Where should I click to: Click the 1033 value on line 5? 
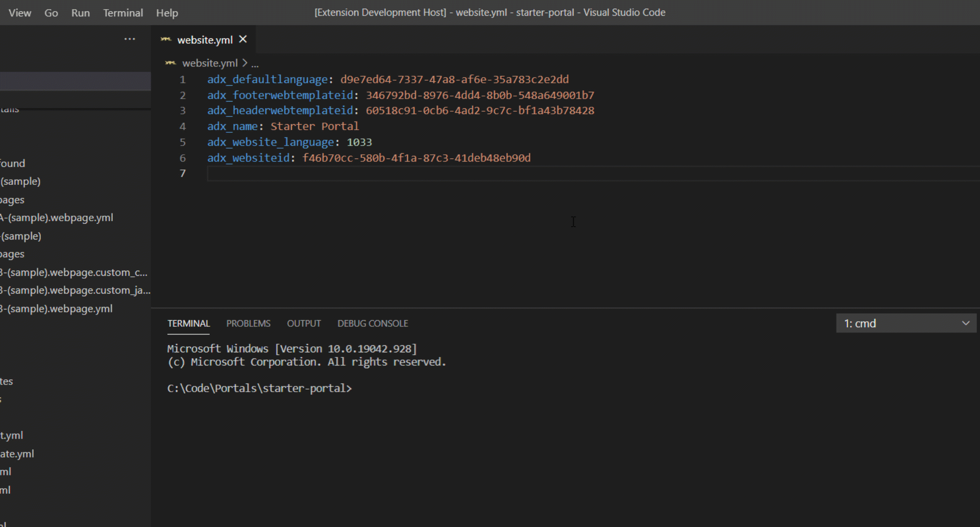(359, 142)
